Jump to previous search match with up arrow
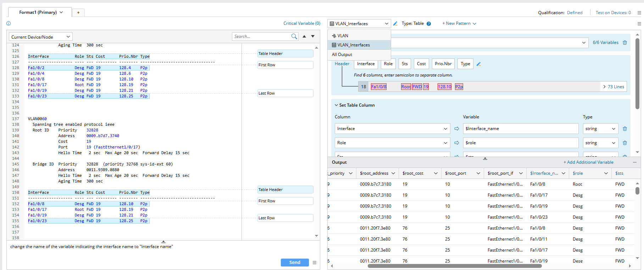644x270 pixels. tap(304, 36)
